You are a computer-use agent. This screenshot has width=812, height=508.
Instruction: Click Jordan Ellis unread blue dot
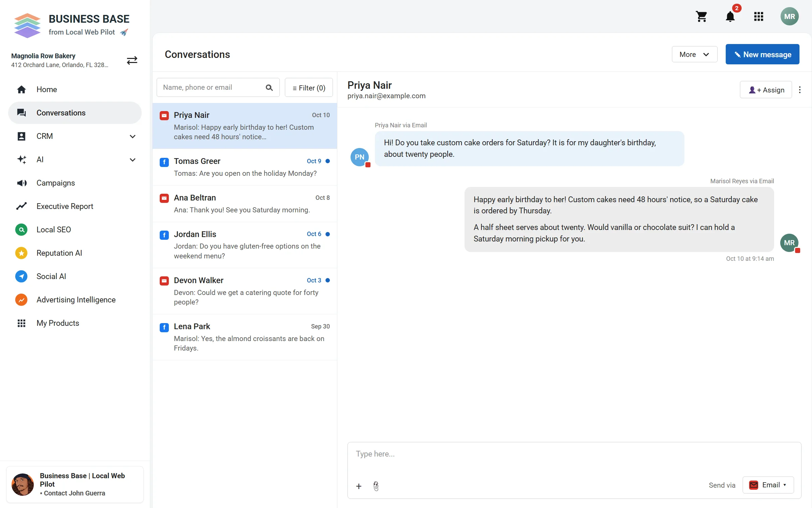328,234
